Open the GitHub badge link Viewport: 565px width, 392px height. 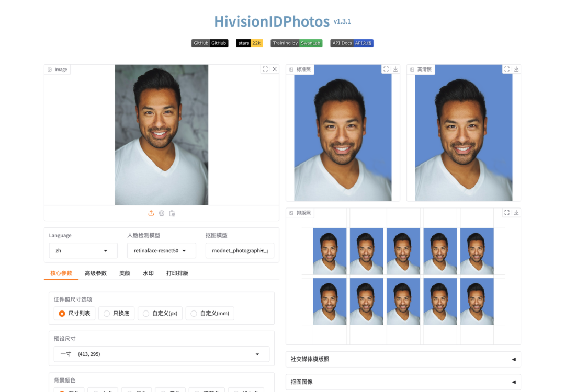tap(210, 43)
